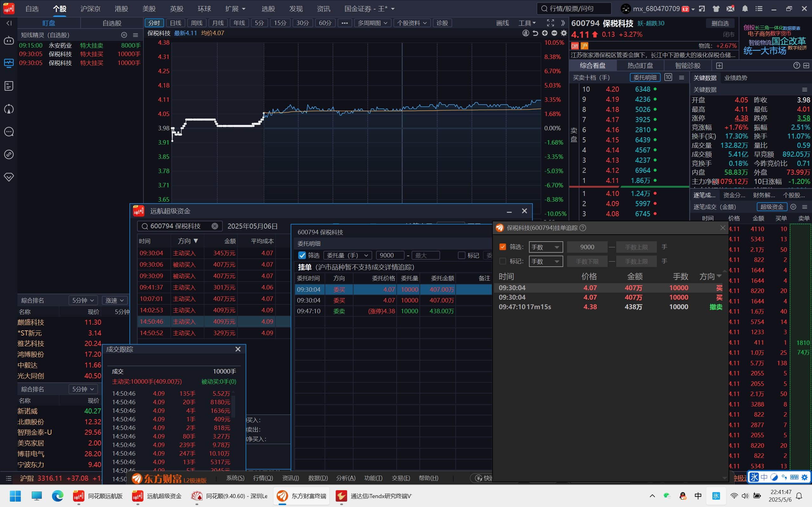This screenshot has height=507, width=812.
Task: Open the chat bubble icon in left sidebar
Action: tap(9, 132)
